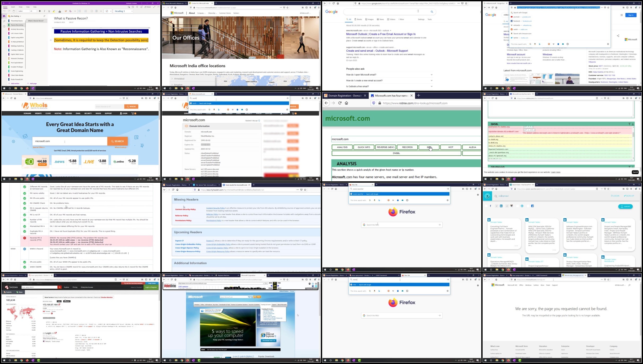Untick the Instagram checkbox on Social Searcher
Viewport: 643px width, 364px height.
point(507,206)
